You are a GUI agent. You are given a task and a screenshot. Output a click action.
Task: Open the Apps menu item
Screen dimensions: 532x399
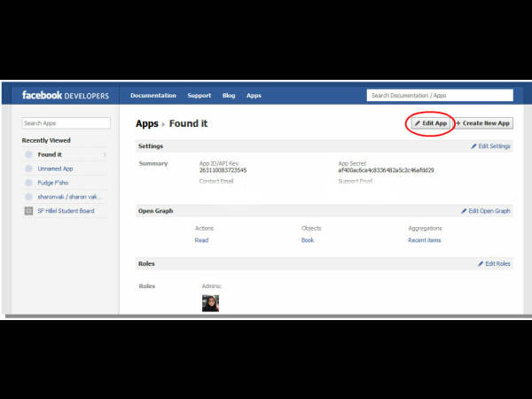254,96
